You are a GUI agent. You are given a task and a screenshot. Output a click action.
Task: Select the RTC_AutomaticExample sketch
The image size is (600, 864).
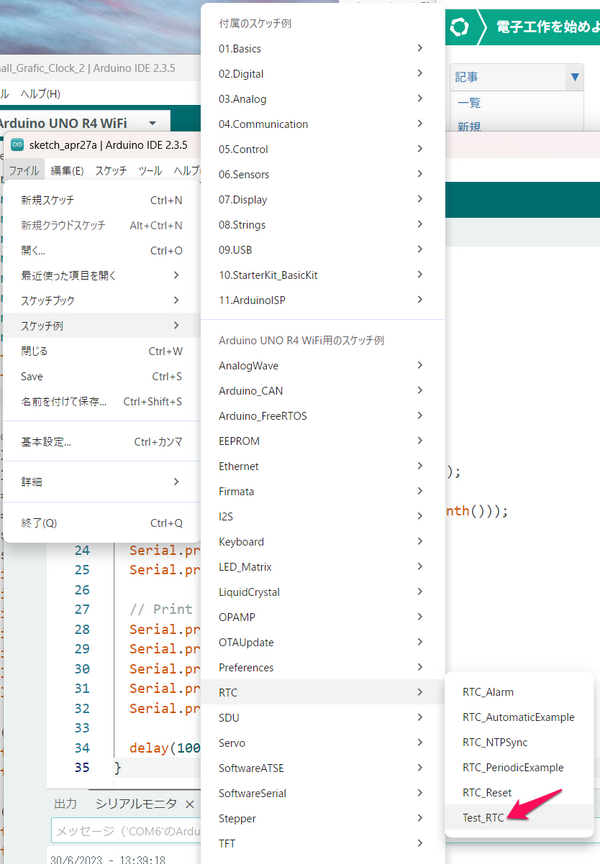518,717
